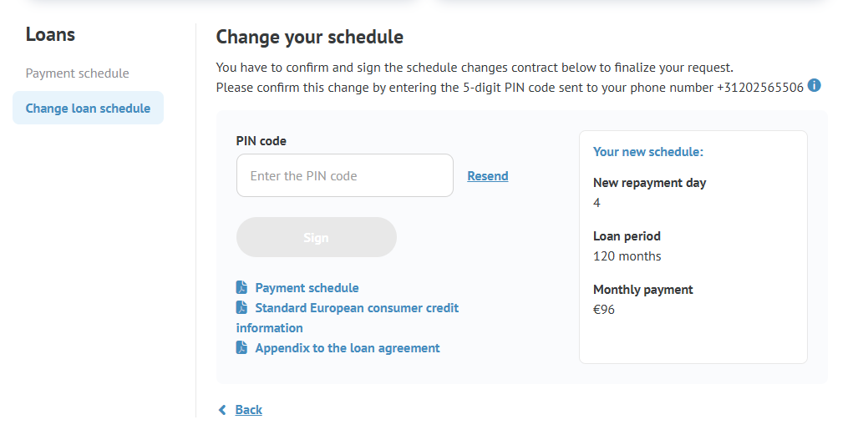Open Standard European consumer credit information link
This screenshot has height=445, width=868.
click(x=357, y=308)
